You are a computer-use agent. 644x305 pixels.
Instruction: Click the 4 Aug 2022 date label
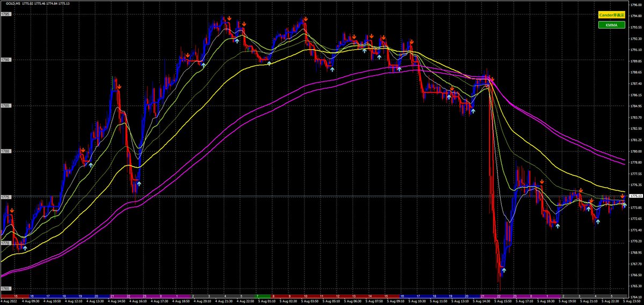point(8,302)
